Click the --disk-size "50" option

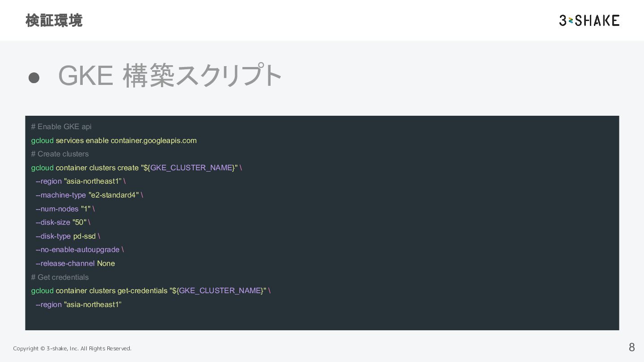(x=63, y=223)
